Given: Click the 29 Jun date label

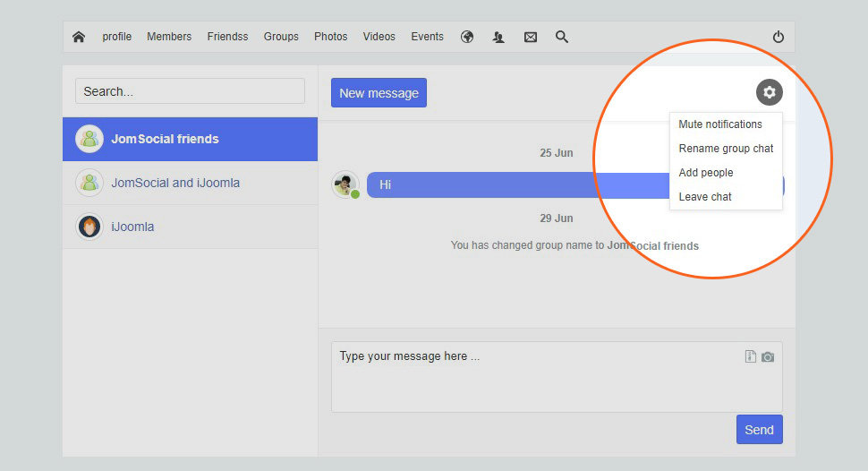Looking at the screenshot, I should click(x=557, y=218).
